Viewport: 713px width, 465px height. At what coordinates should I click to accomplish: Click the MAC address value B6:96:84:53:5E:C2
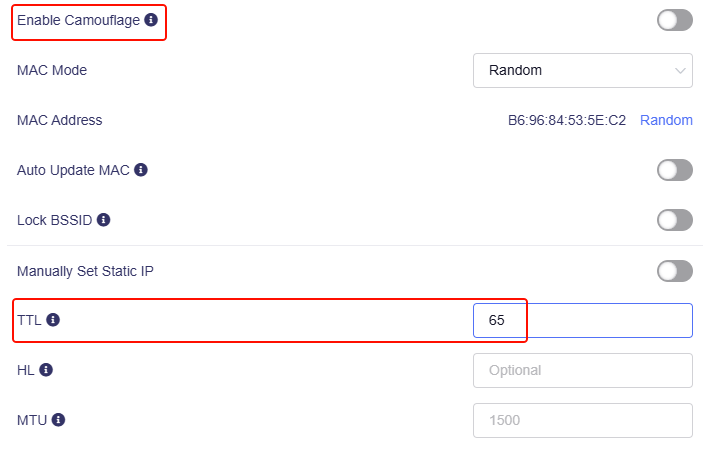567,120
